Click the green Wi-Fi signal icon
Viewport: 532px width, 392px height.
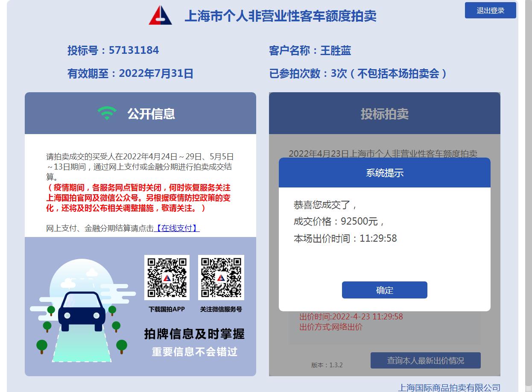[107, 113]
